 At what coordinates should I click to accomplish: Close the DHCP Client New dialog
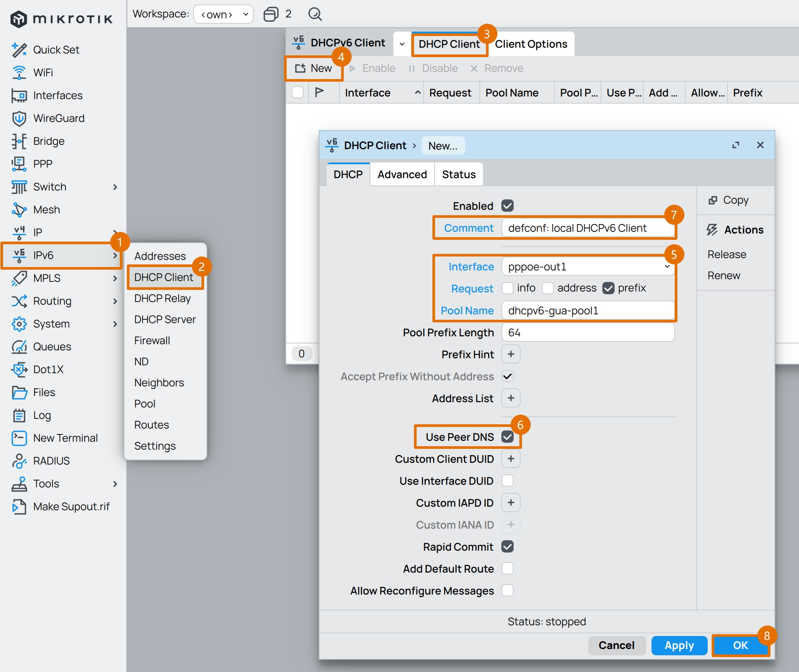click(760, 145)
